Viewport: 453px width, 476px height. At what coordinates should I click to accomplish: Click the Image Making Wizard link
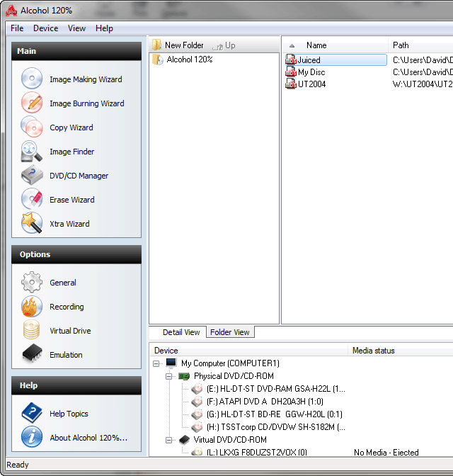click(86, 79)
